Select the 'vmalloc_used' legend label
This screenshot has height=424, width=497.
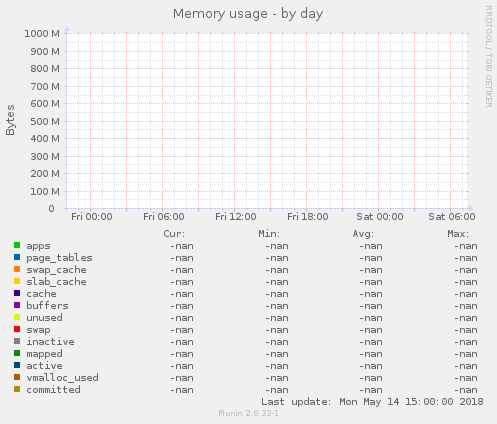point(62,378)
